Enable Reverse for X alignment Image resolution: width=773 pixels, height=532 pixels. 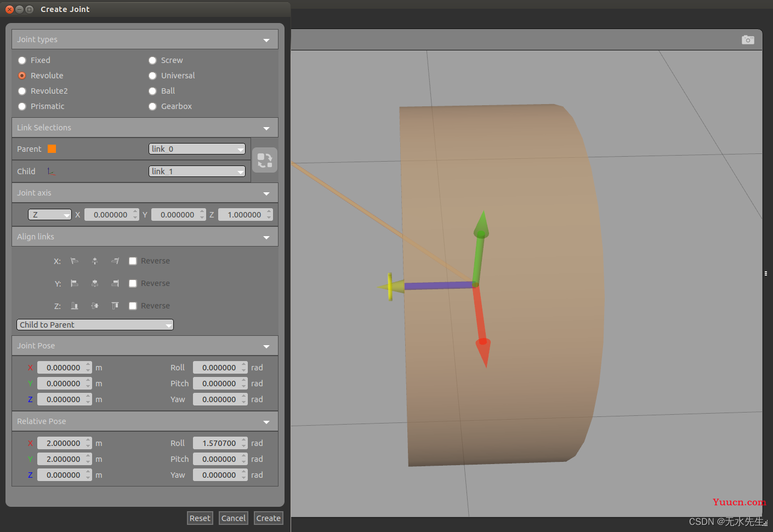tap(133, 261)
